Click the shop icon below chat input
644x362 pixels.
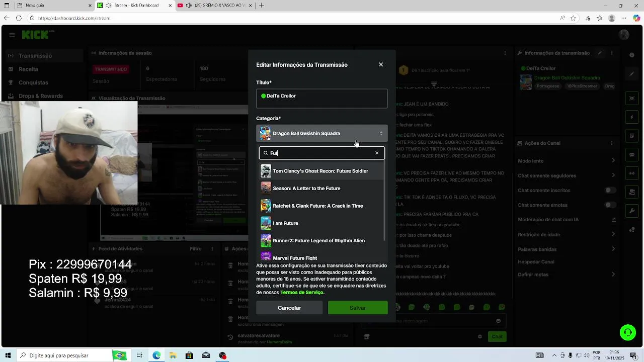tap(367, 336)
